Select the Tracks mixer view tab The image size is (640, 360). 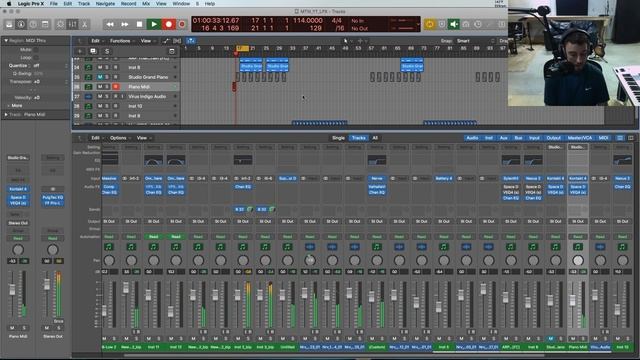tap(358, 138)
